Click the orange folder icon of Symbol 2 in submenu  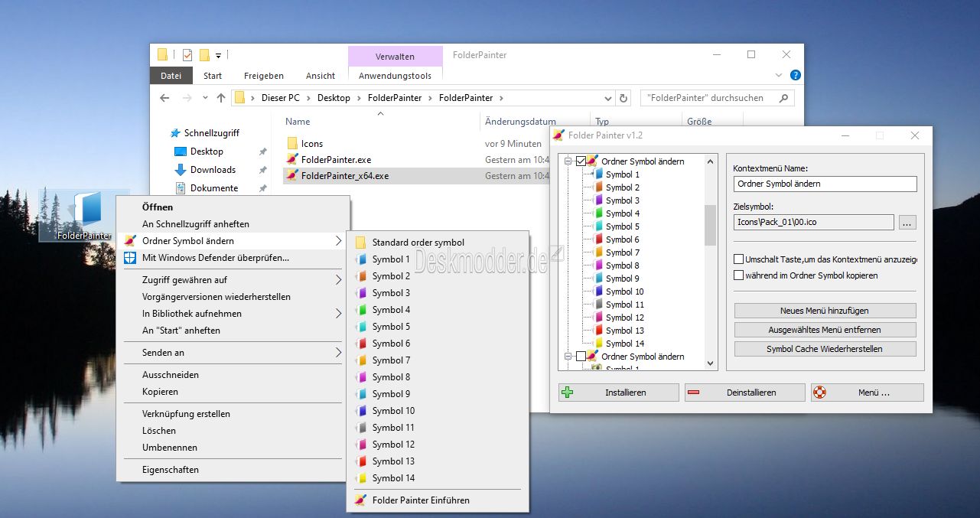tap(360, 276)
